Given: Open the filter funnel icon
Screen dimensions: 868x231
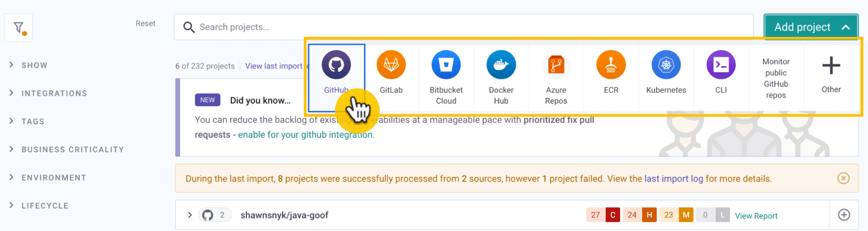Looking at the screenshot, I should click(19, 28).
